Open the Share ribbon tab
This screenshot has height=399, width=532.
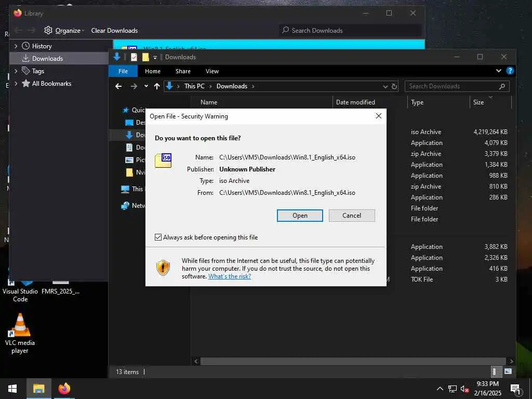[x=183, y=71]
